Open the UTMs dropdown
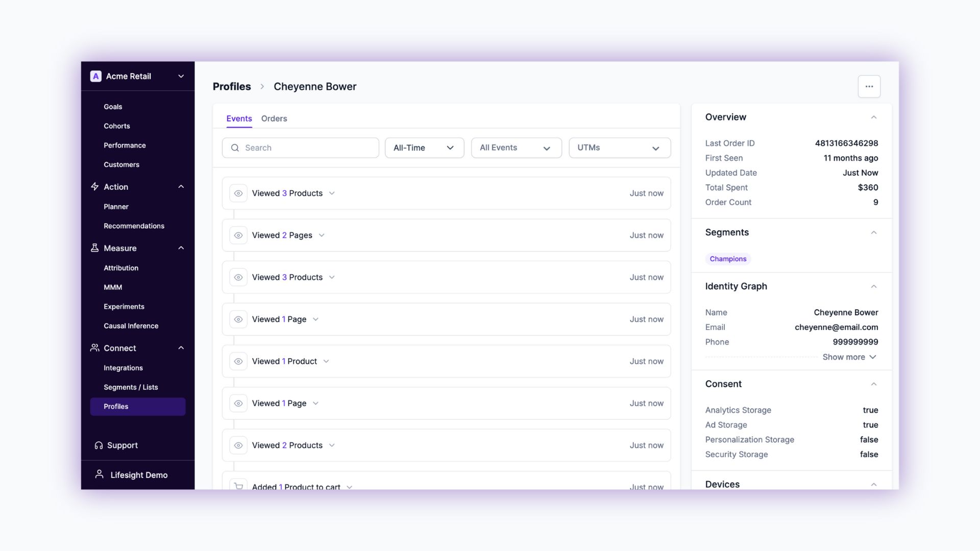Screen dimensions: 980x551 pos(619,148)
